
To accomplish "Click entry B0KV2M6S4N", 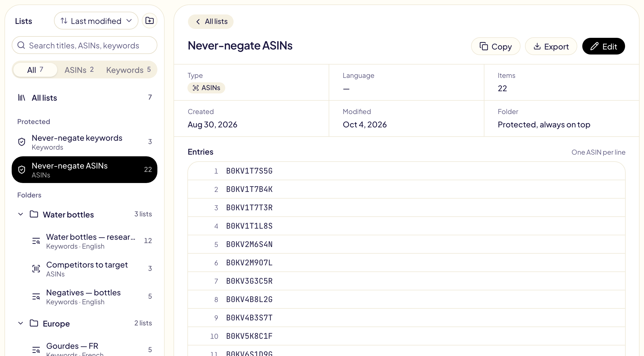I will pyautogui.click(x=407, y=244).
